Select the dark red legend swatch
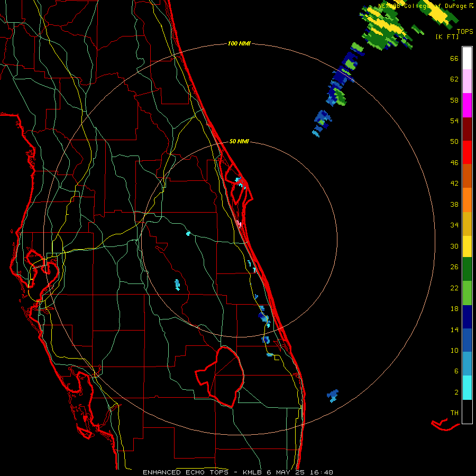 click(x=467, y=129)
